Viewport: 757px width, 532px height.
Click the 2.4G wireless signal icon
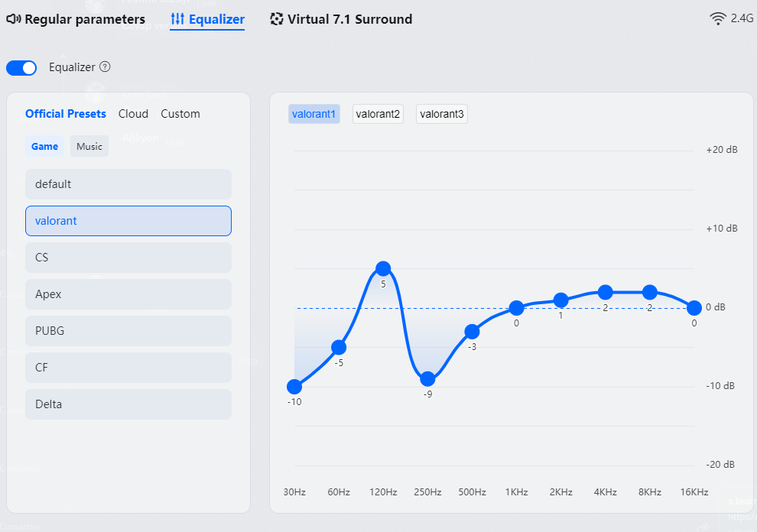(718, 19)
